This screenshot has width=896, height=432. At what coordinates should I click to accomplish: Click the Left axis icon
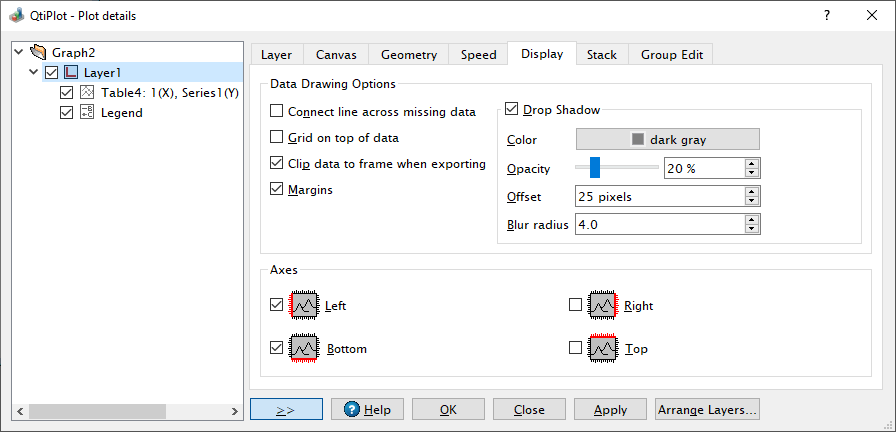303,305
